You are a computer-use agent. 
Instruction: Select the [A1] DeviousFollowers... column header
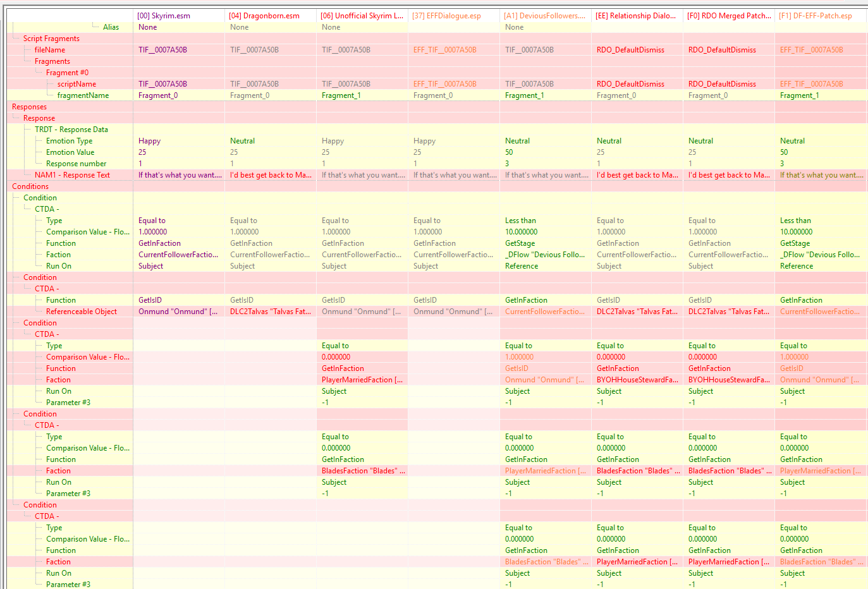[546, 16]
